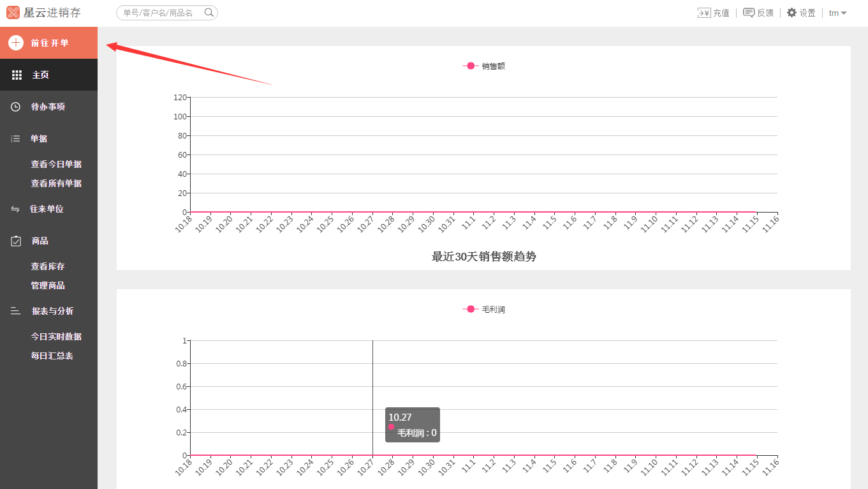Open 设置 settings with gear icon
868x489 pixels.
[801, 13]
